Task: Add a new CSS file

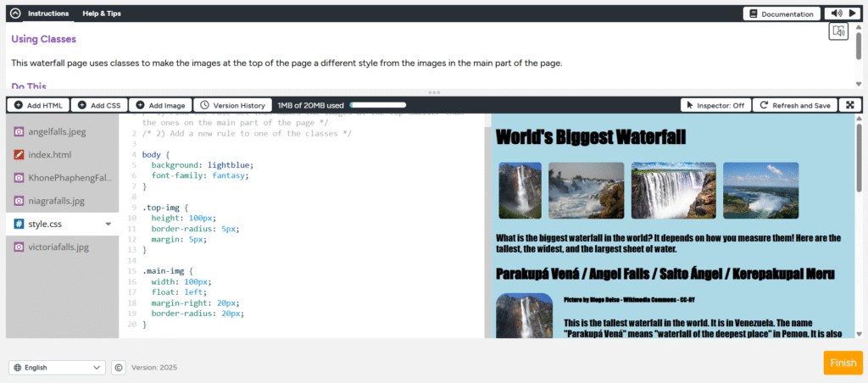Action: (99, 105)
